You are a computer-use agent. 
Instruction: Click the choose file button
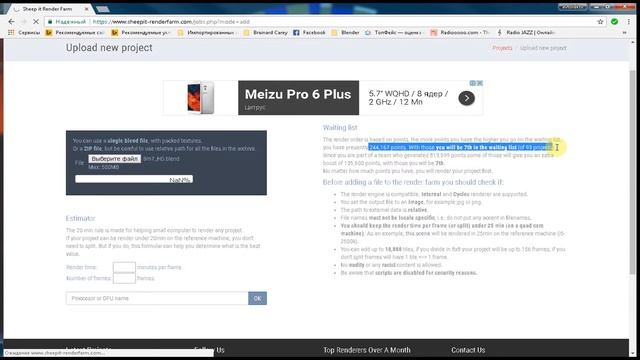tap(115, 159)
